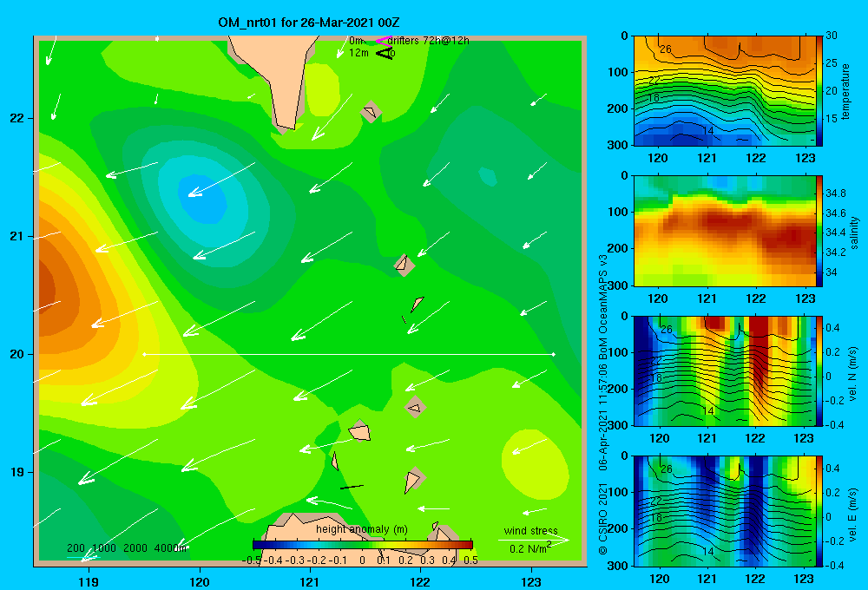Click the 'temperature' color bar label

[x=845, y=91]
